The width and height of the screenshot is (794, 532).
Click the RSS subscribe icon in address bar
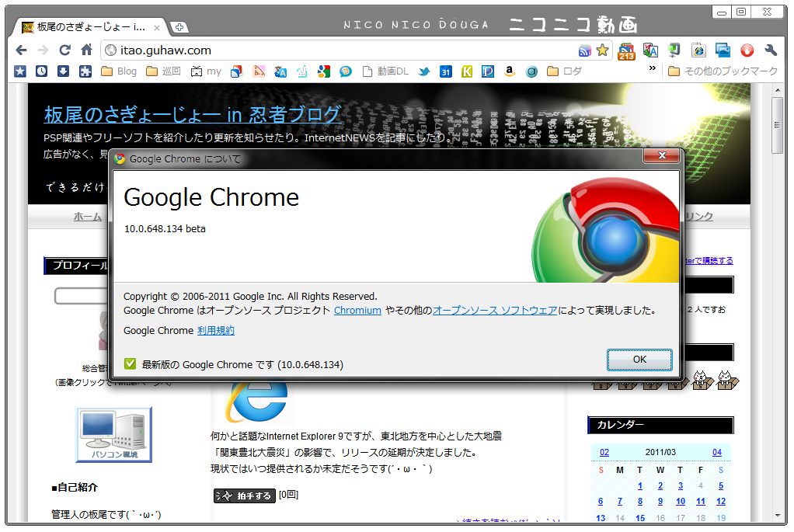click(585, 50)
